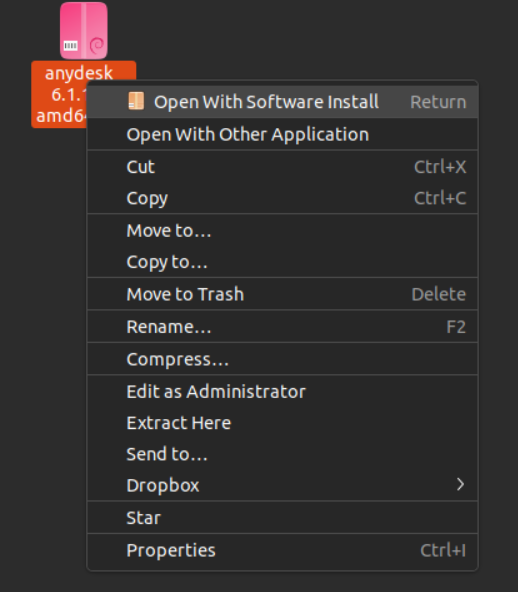Choose Extract Here
The height and width of the screenshot is (592, 518).
pyautogui.click(x=282, y=423)
